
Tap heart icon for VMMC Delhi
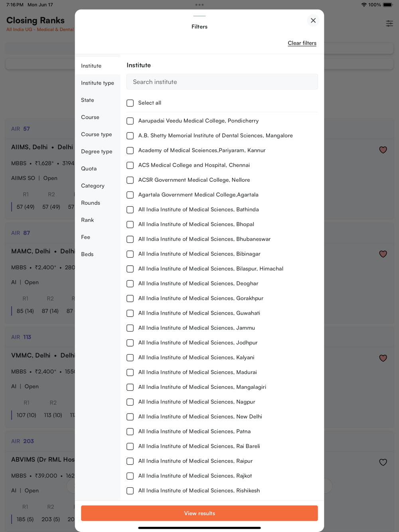click(x=383, y=358)
